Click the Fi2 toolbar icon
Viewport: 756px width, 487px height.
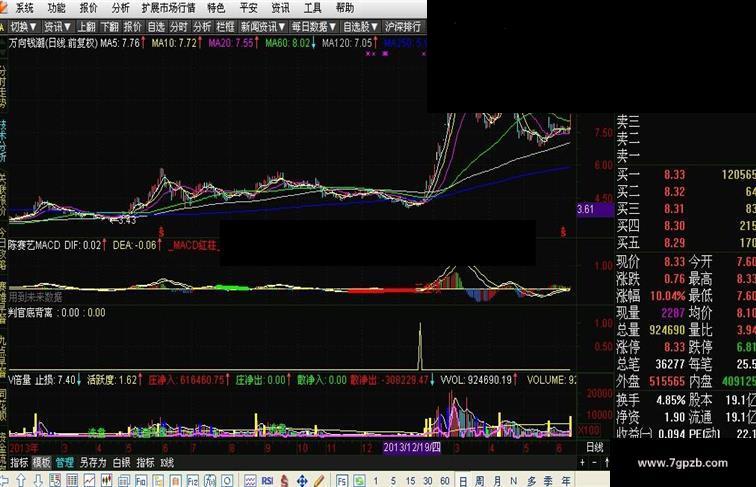192,480
